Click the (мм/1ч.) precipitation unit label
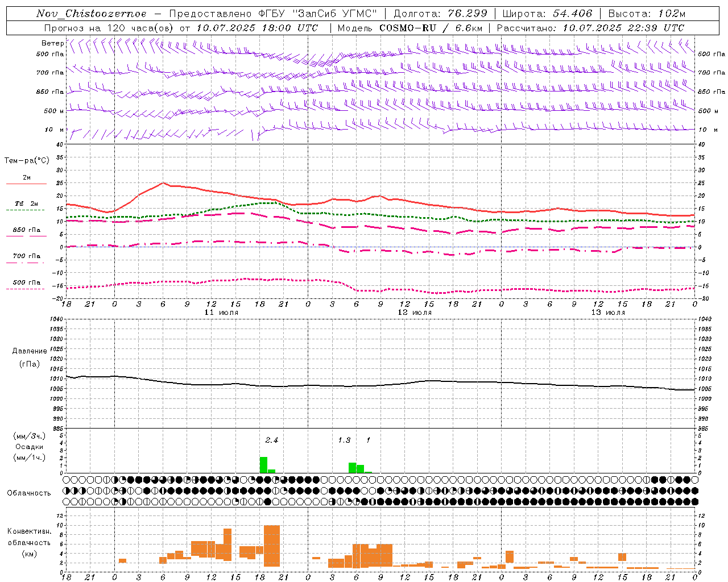The image size is (728, 582). coord(29,458)
